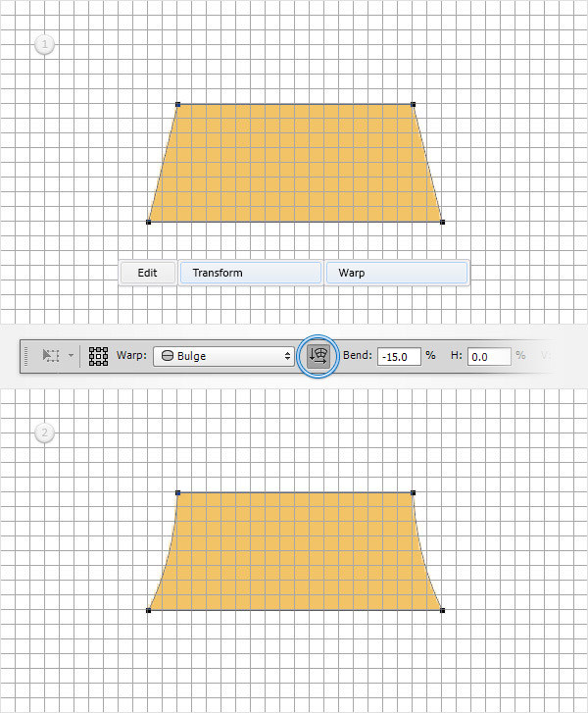Click the reference point locator grid icon
Screen dimensions: 588x713
click(98, 356)
